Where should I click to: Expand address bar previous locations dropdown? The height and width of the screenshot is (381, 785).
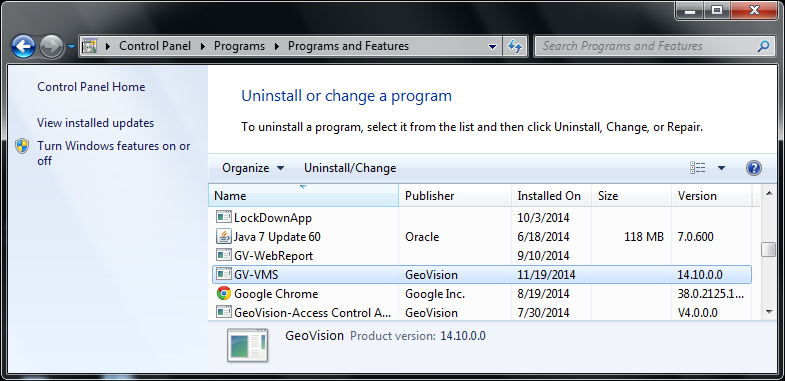tap(493, 47)
